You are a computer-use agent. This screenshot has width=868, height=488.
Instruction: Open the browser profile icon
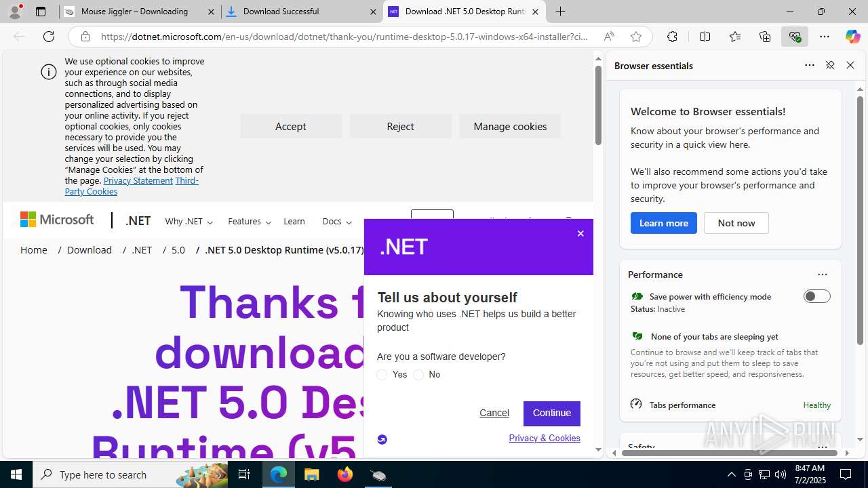point(15,11)
